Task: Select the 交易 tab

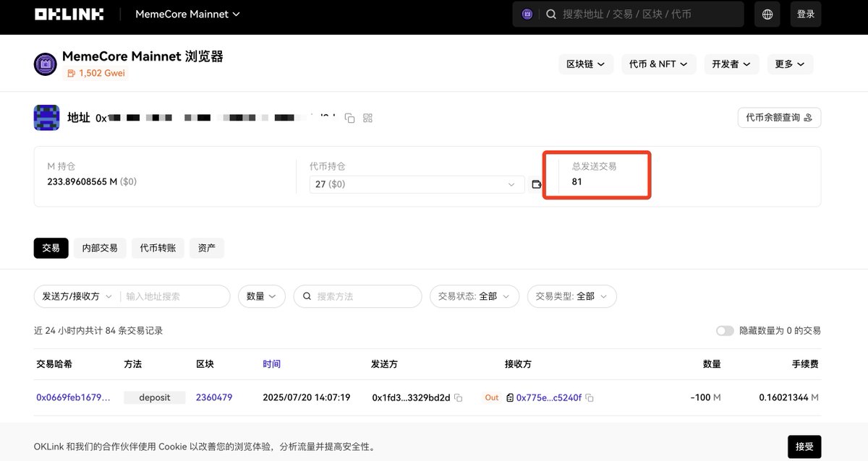Action: (x=51, y=248)
